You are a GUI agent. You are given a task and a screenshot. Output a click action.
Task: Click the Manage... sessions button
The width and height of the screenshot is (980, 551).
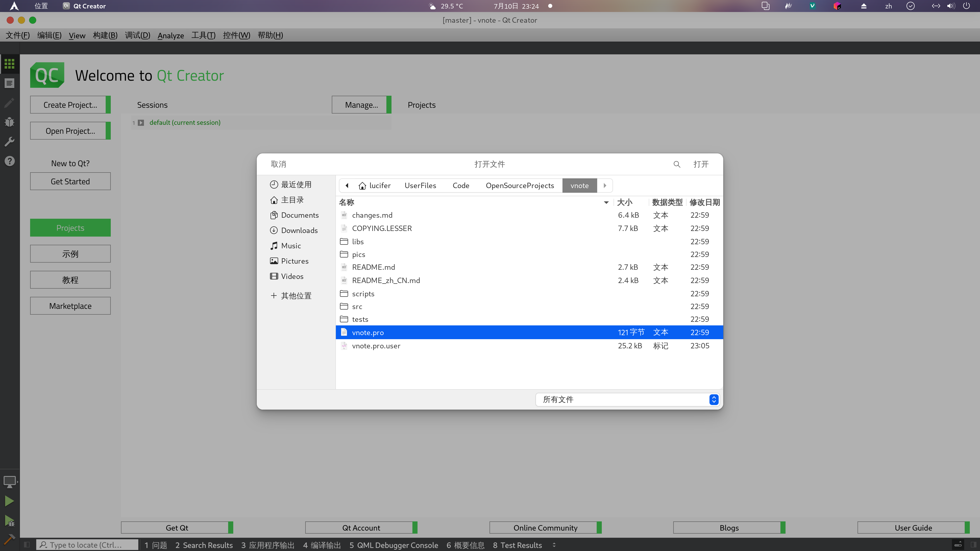[361, 105]
